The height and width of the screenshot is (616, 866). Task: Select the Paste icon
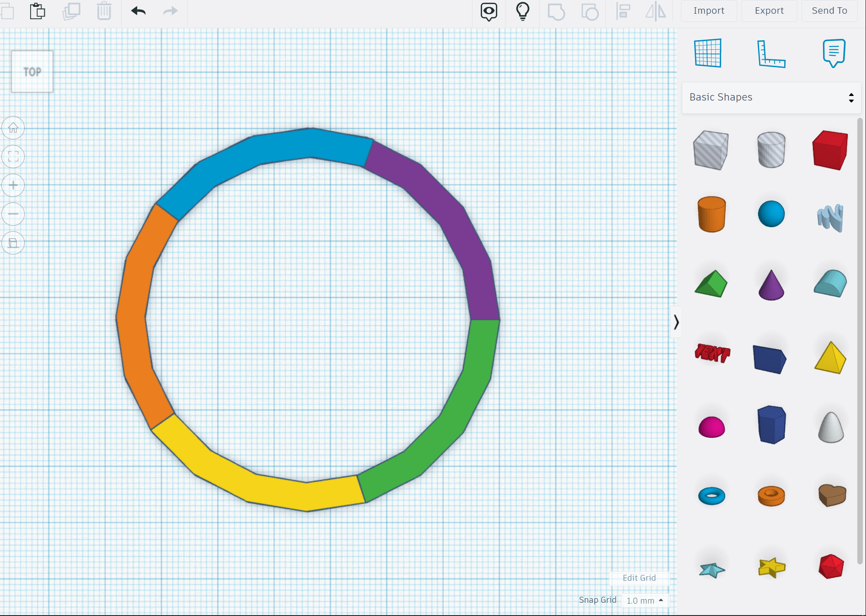(x=37, y=11)
